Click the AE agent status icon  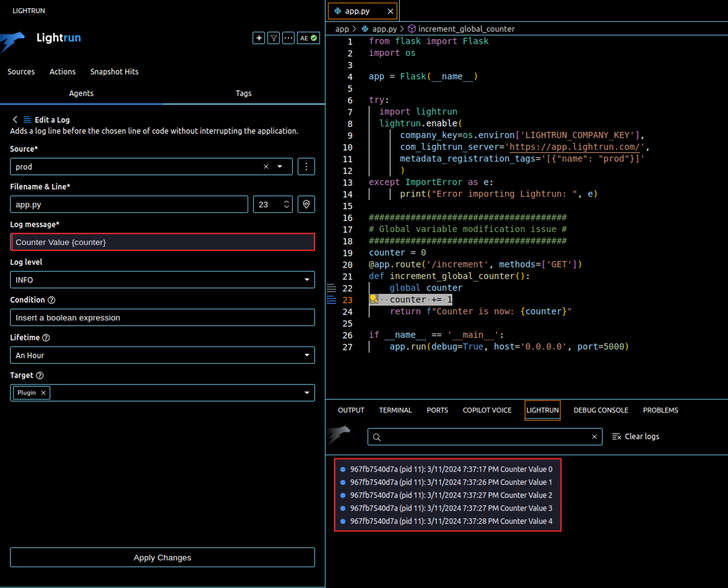(x=308, y=38)
